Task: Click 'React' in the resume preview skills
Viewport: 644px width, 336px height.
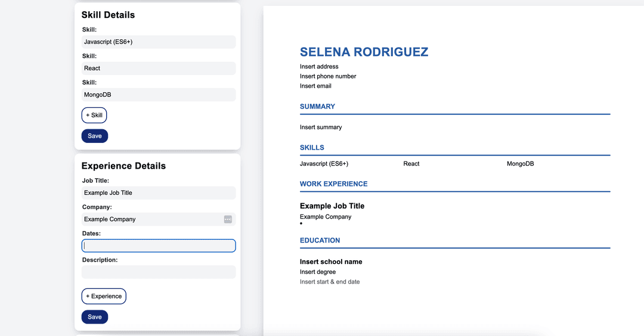Action: click(411, 164)
